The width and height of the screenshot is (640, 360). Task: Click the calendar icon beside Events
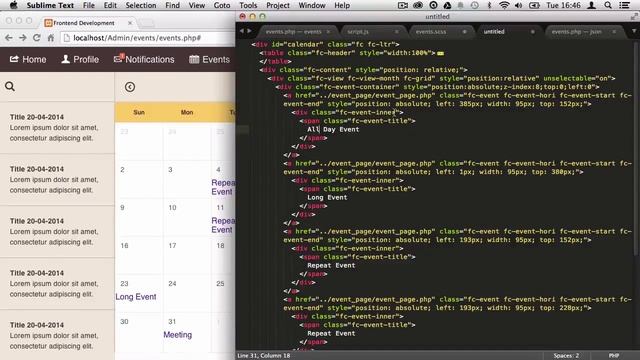[x=194, y=60]
